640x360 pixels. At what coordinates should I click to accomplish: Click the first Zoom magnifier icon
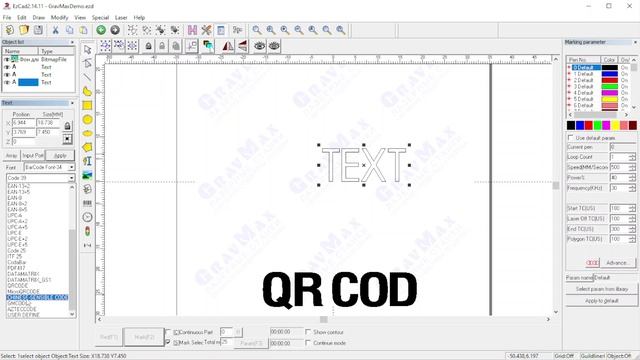click(x=257, y=30)
